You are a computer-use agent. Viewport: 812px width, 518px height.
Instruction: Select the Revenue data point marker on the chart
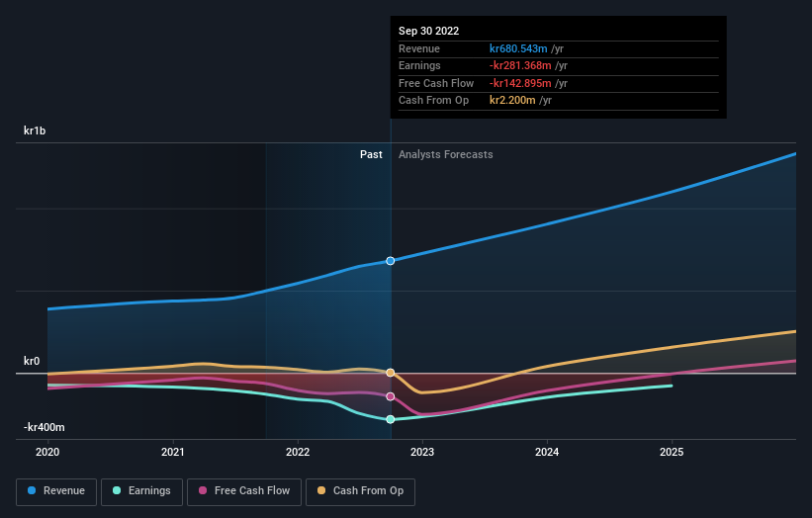(391, 261)
